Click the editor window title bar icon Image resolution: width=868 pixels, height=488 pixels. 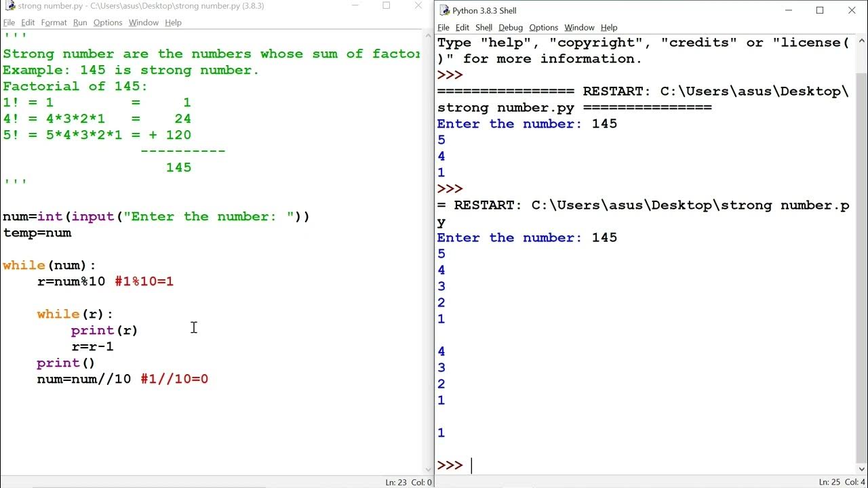click(x=10, y=5)
